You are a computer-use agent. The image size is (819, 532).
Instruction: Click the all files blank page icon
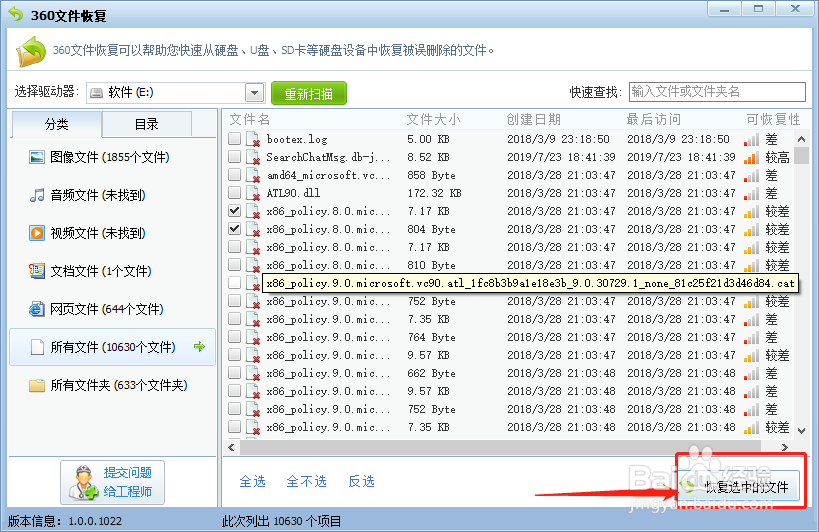click(37, 347)
